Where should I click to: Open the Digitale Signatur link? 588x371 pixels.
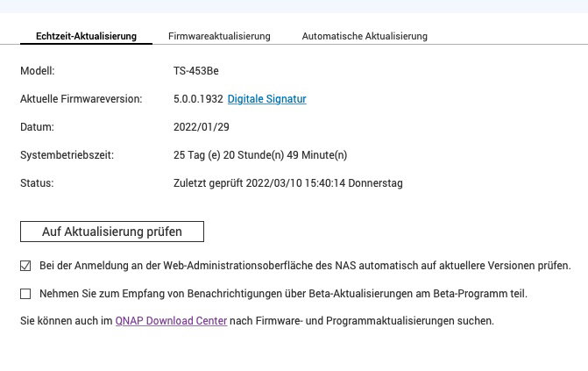(x=266, y=99)
